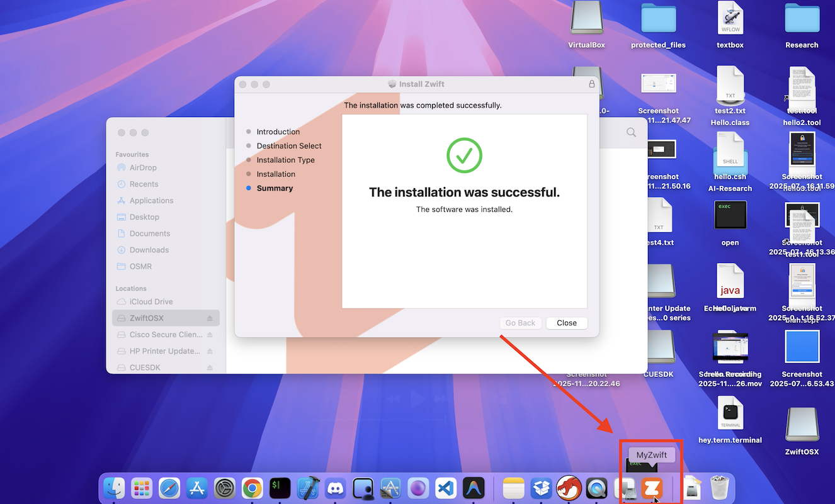
Task: Eject the ZwiftOSX volume in the sidebar
Action: coord(210,318)
